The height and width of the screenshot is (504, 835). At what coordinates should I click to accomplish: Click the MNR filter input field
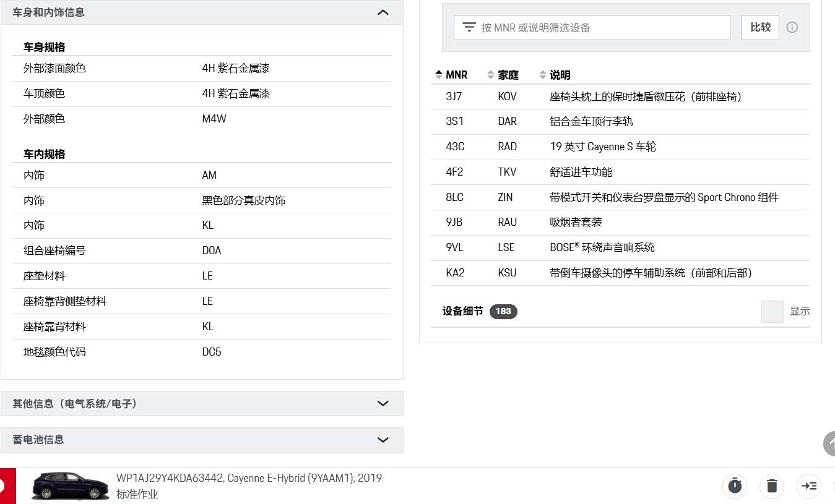tap(592, 27)
